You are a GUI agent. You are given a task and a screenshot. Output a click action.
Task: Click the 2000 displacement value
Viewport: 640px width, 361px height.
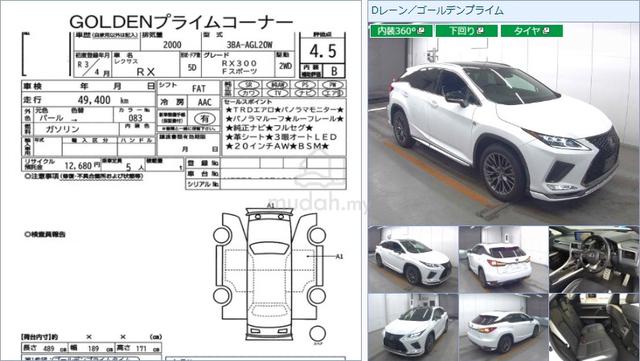(172, 45)
